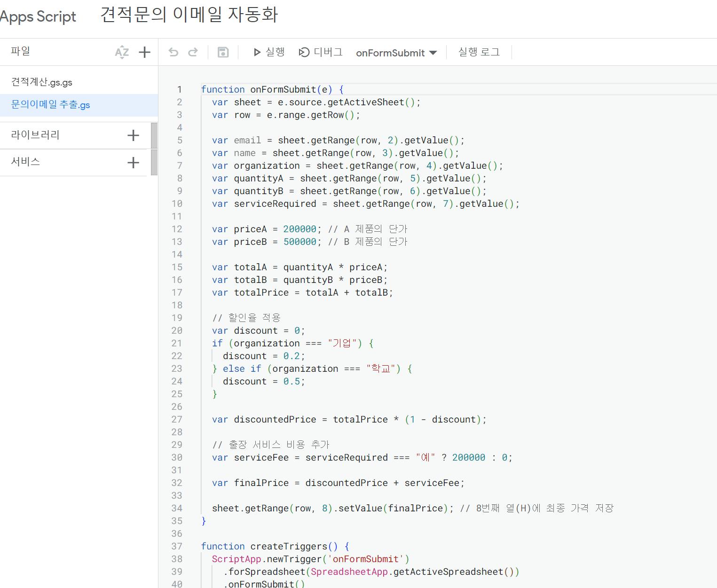Click line number 1 in gutter
Screen dimensions: 717x588
pos(179,89)
